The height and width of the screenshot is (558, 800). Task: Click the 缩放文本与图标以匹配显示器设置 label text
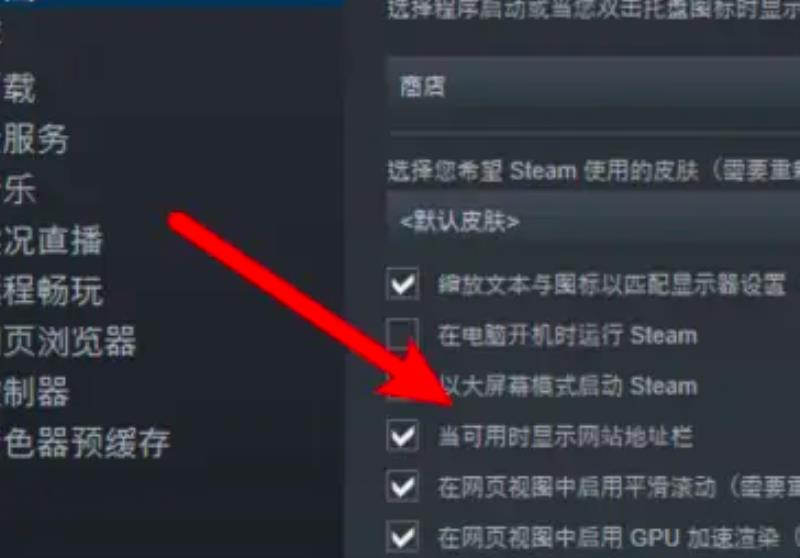(611, 284)
